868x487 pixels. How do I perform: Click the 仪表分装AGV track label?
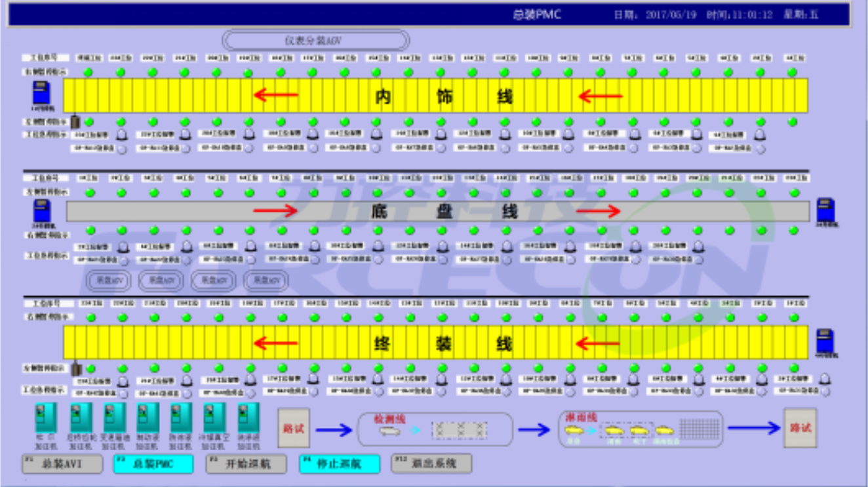click(x=316, y=41)
